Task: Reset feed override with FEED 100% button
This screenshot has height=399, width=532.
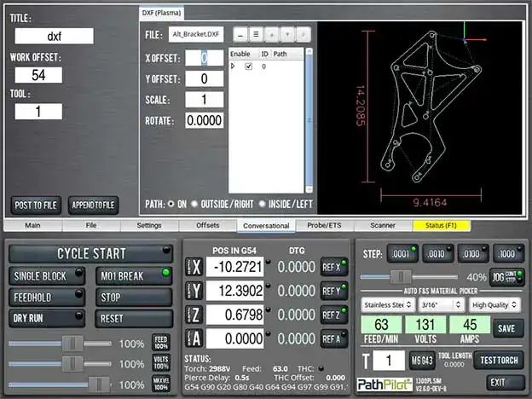Action: click(161, 343)
